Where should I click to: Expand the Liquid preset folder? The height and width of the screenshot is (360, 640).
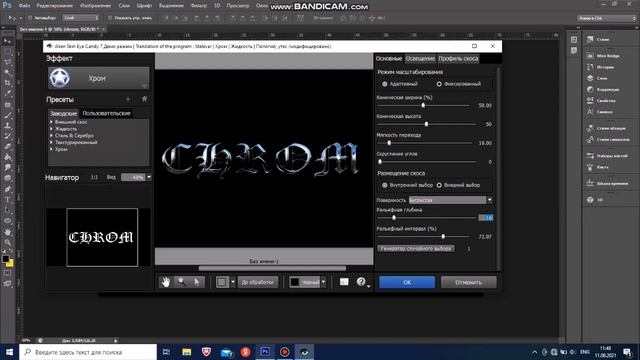click(x=51, y=129)
